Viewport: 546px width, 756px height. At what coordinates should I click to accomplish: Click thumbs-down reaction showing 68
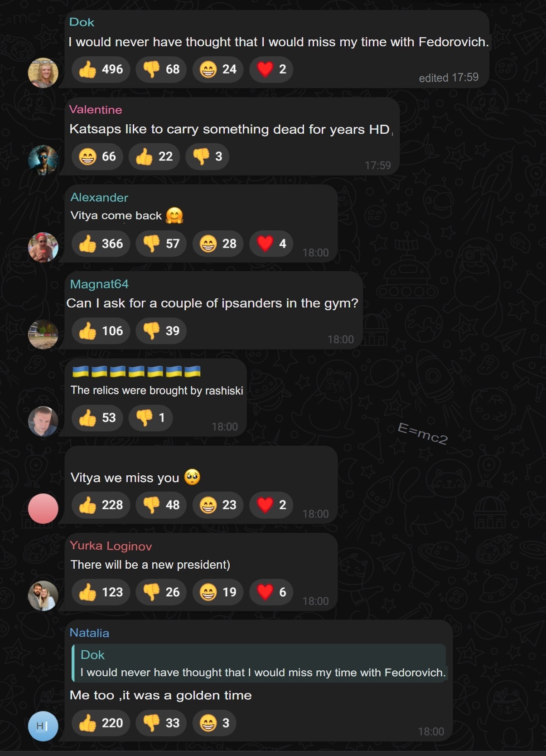tap(161, 69)
